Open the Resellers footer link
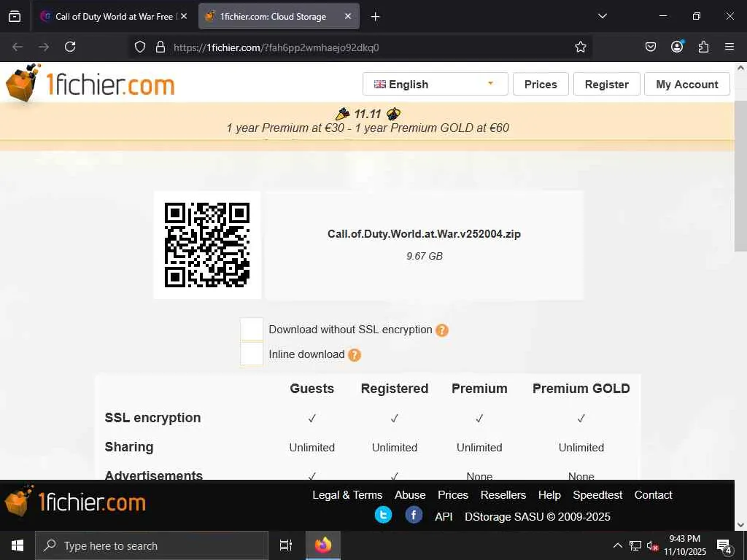Screen dimensions: 747x560 tap(503, 495)
